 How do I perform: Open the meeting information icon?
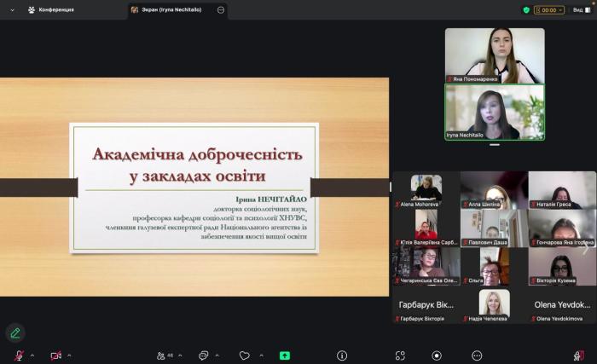tap(342, 355)
